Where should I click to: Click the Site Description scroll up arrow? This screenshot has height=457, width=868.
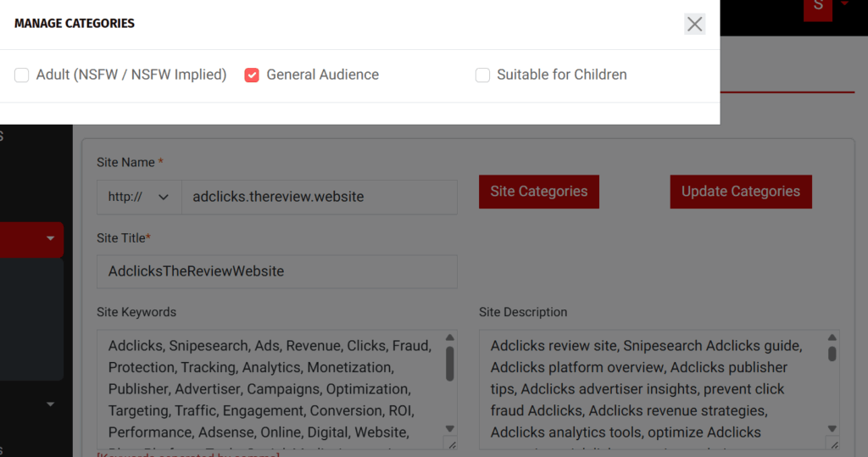tap(832, 338)
